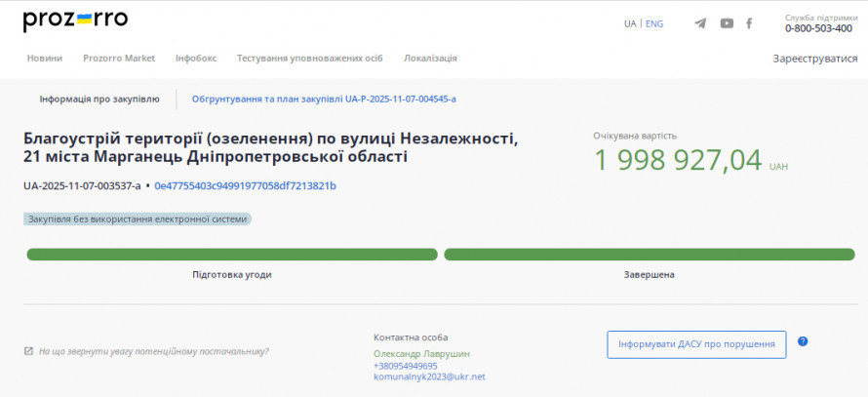Click the contact email komunalnyk2023@ukr.net

coord(429,377)
